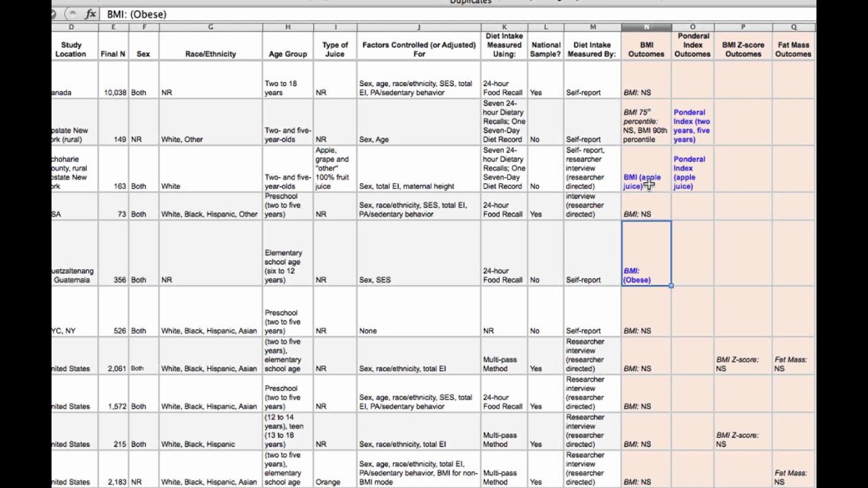The image size is (868, 488).
Task: Click Diet Intake Measured By header cell
Action: click(592, 46)
